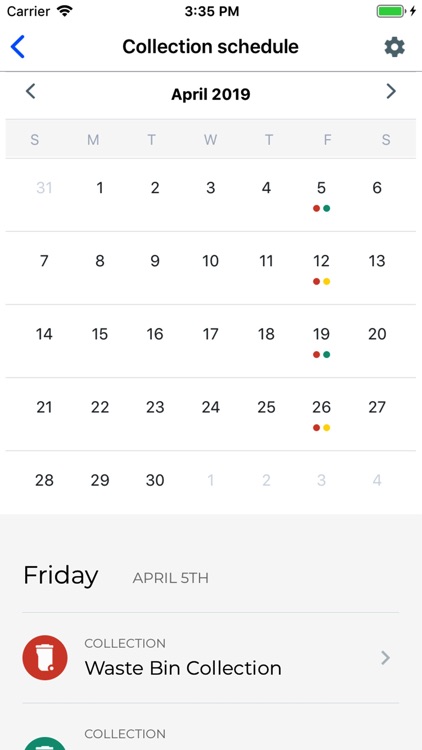Select the greyed May 4 date

point(377,480)
